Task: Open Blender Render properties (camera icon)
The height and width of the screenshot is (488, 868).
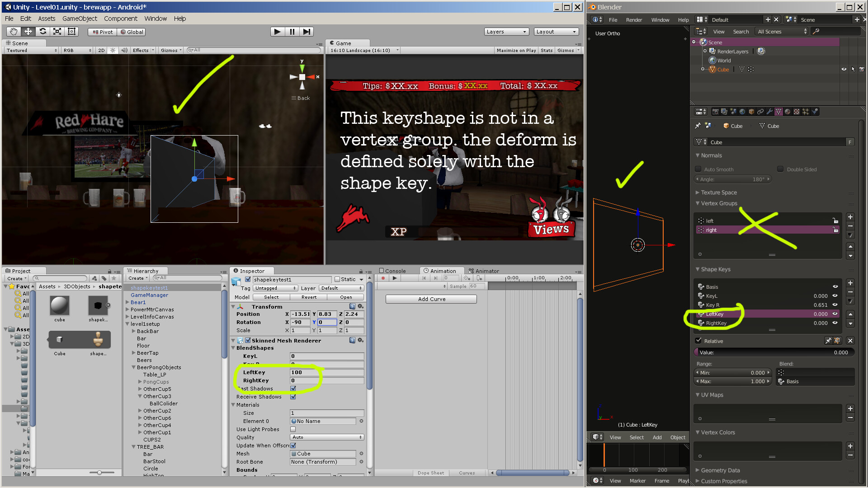Action: pos(716,112)
